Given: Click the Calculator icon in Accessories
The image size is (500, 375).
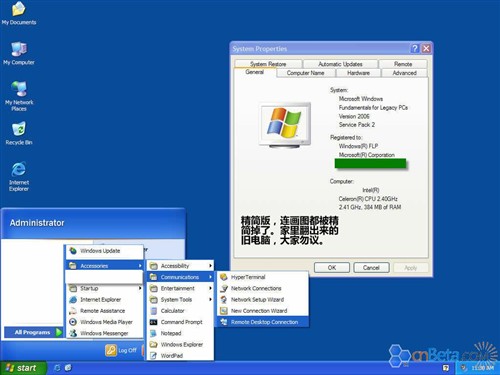Looking at the screenshot, I should [x=153, y=311].
